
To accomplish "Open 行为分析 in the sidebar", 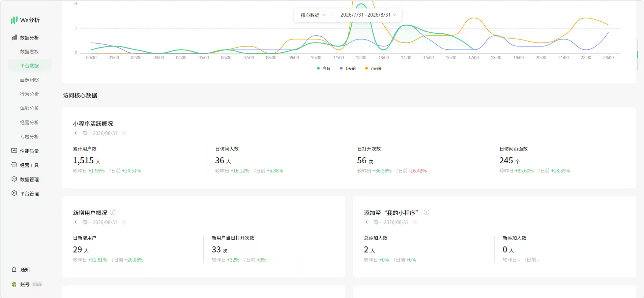I will tap(29, 94).
